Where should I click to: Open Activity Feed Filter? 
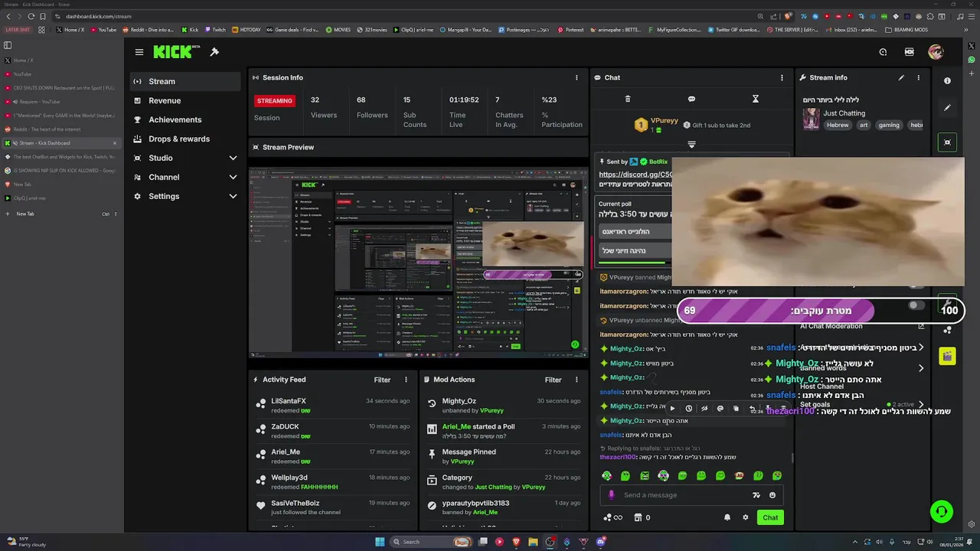(x=382, y=380)
